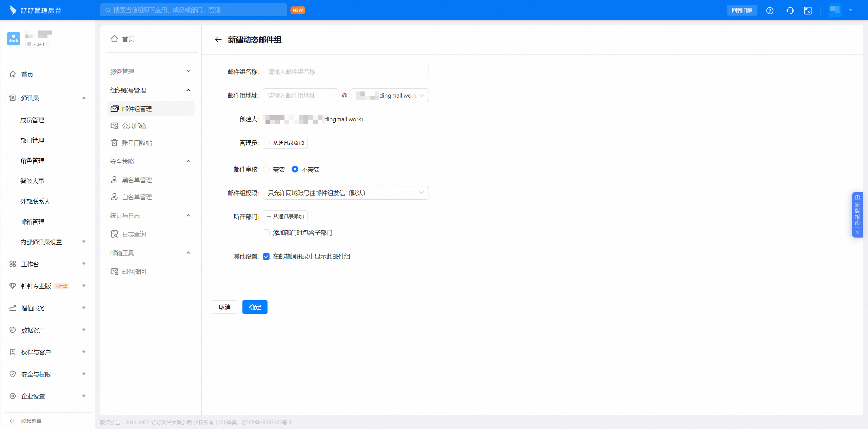The image size is (868, 429).
Task: Click the 邮件撤回 envelope icon
Action: 115,271
